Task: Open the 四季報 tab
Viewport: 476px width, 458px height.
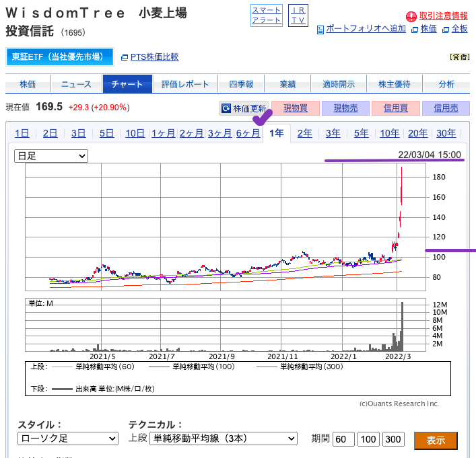Action: pos(241,84)
